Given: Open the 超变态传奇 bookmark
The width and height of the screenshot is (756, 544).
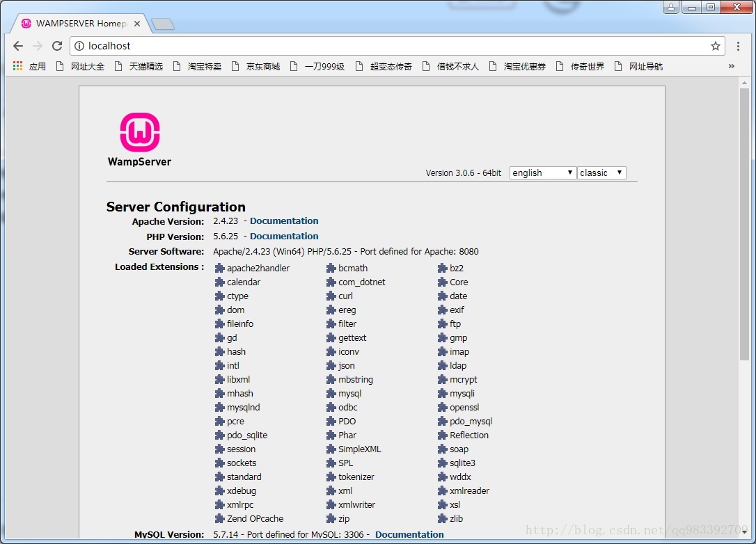Looking at the screenshot, I should click(384, 66).
